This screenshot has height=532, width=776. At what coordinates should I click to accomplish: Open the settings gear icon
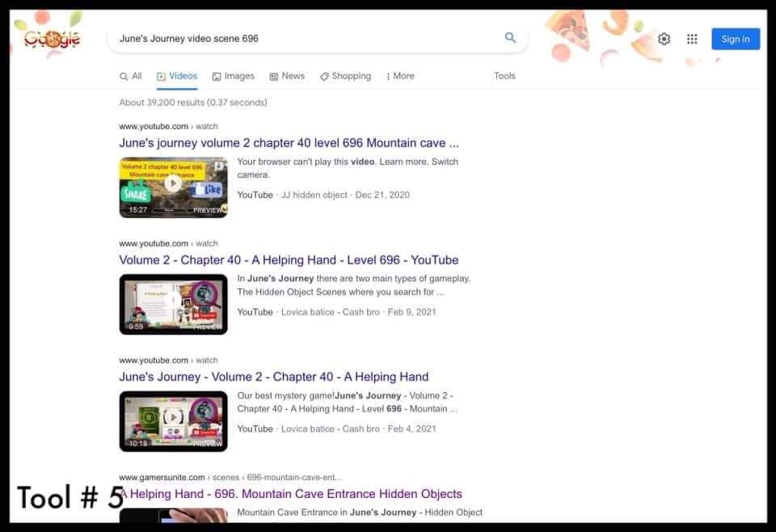664,39
